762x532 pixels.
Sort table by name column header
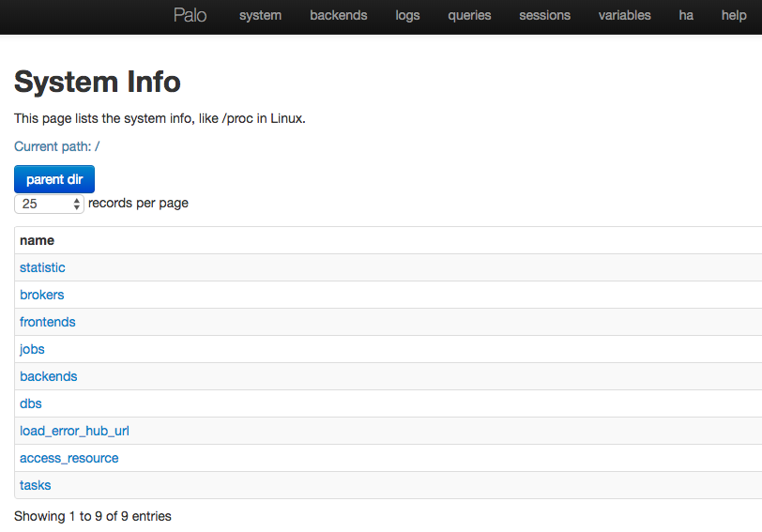[38, 240]
